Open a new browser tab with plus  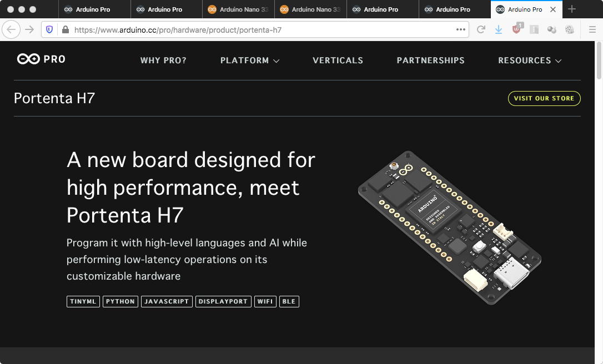tap(572, 9)
